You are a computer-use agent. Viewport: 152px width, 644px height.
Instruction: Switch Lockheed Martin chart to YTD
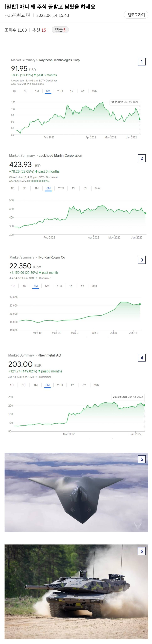pos(61,188)
